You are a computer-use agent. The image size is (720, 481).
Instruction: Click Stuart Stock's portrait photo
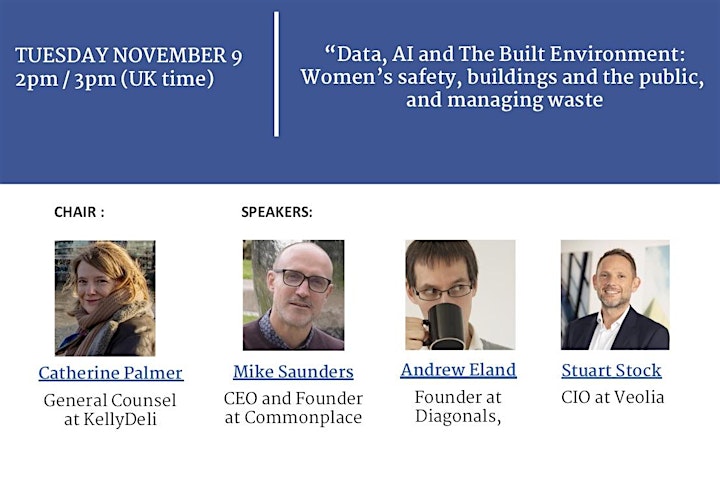[615, 295]
